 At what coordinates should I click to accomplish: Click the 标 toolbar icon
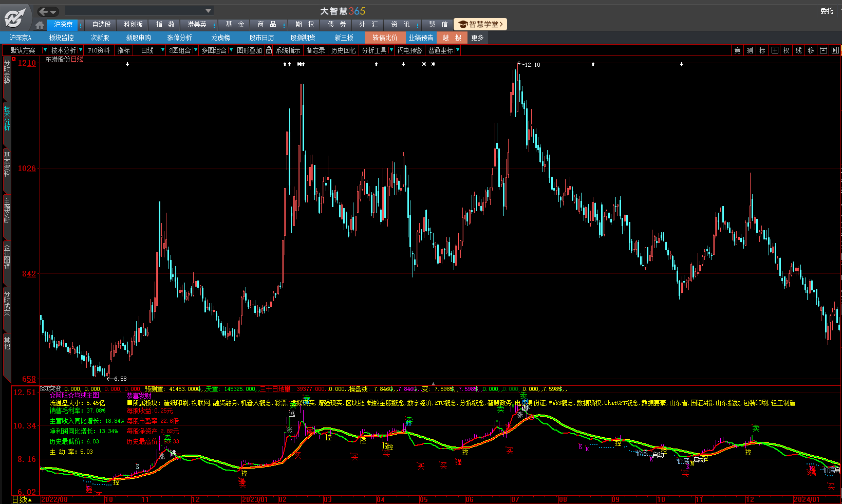coord(762,50)
